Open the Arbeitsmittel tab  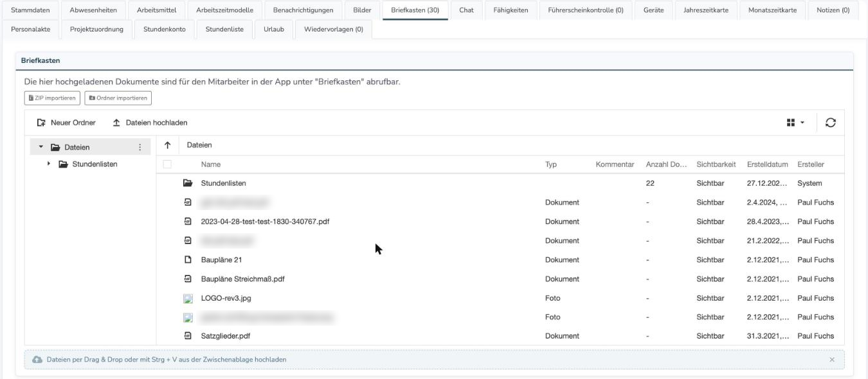click(x=156, y=10)
